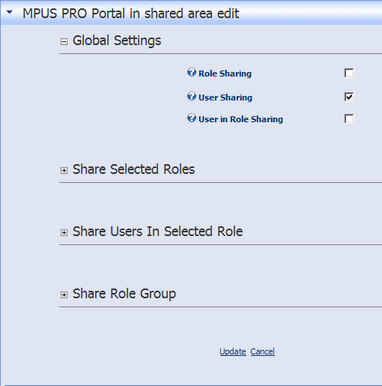Select the Global Settings heading text

[117, 41]
